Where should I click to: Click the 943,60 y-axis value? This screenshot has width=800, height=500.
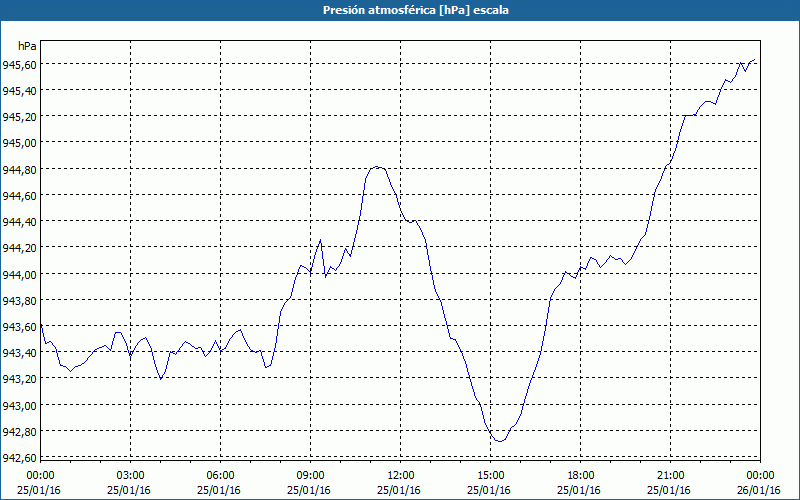coord(19,327)
